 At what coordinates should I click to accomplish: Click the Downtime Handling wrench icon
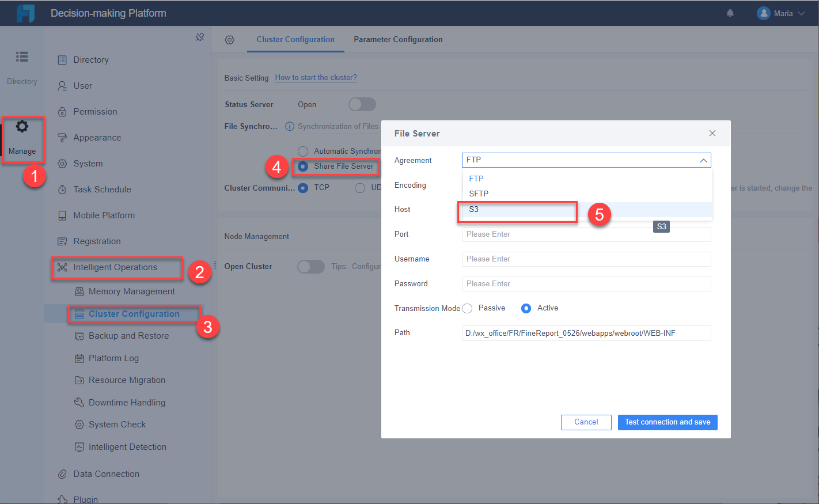point(79,402)
